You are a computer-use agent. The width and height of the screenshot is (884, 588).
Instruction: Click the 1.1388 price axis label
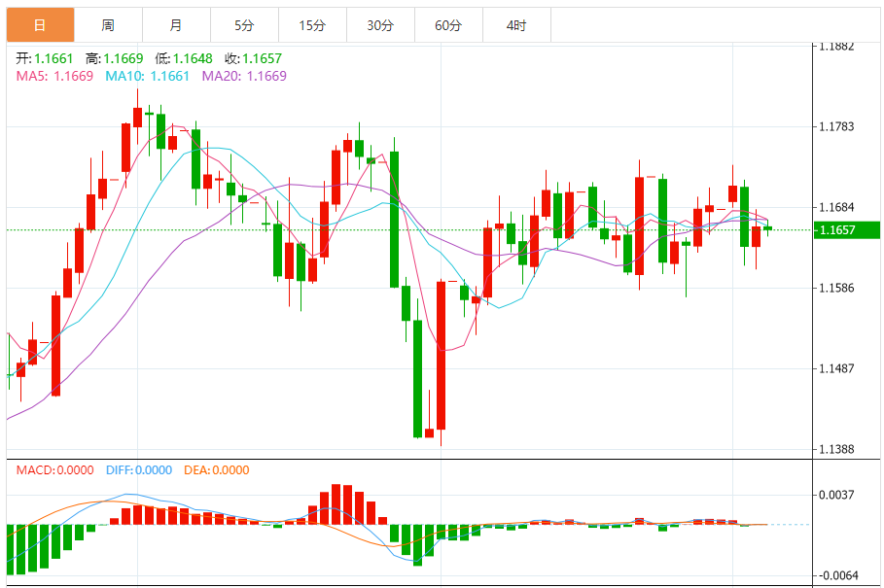[836, 449]
